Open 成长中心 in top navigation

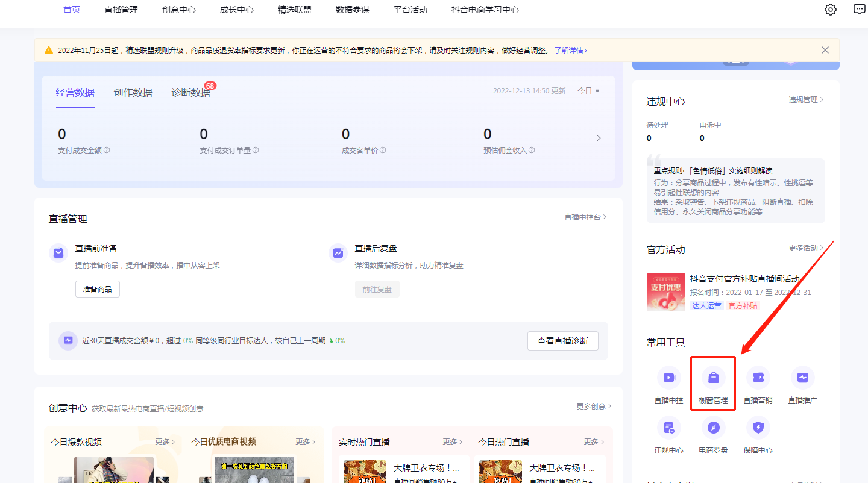click(x=237, y=10)
